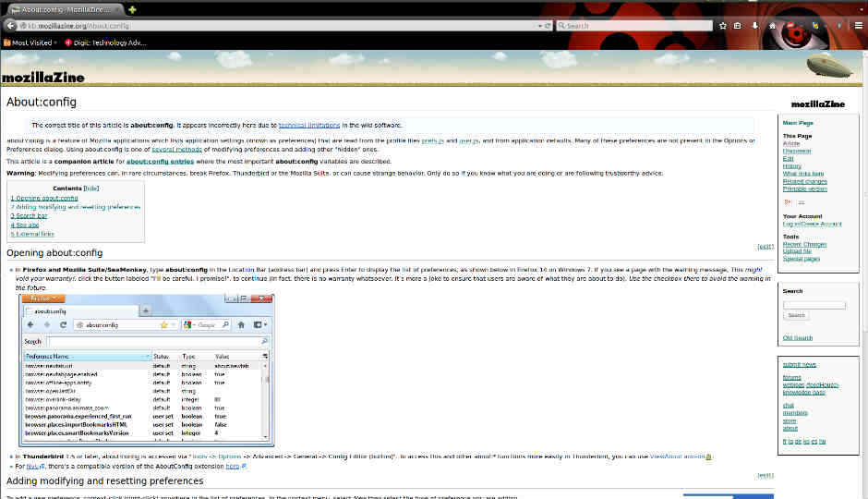Viewport: 868px width, 499px height.
Task: Open the Article link in the sidebar
Action: pyautogui.click(x=791, y=143)
